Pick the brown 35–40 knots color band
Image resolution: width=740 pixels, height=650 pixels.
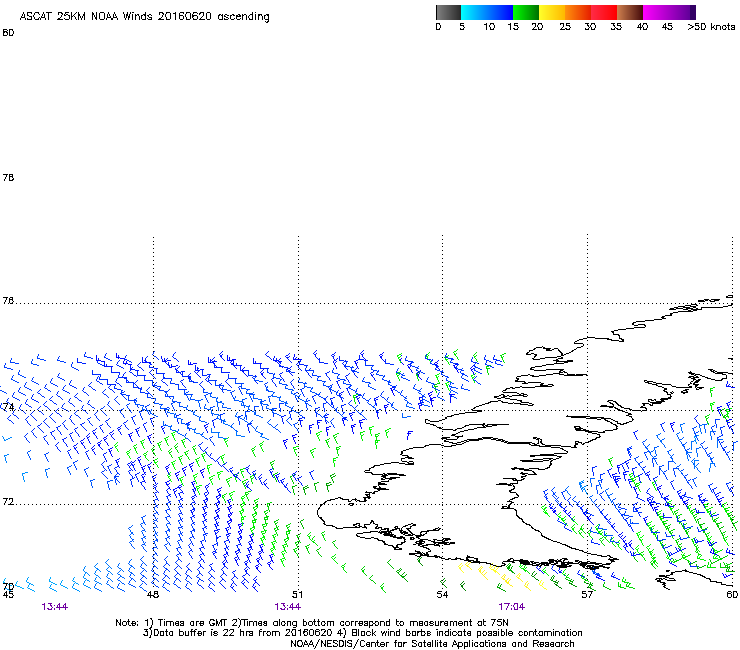(x=630, y=12)
